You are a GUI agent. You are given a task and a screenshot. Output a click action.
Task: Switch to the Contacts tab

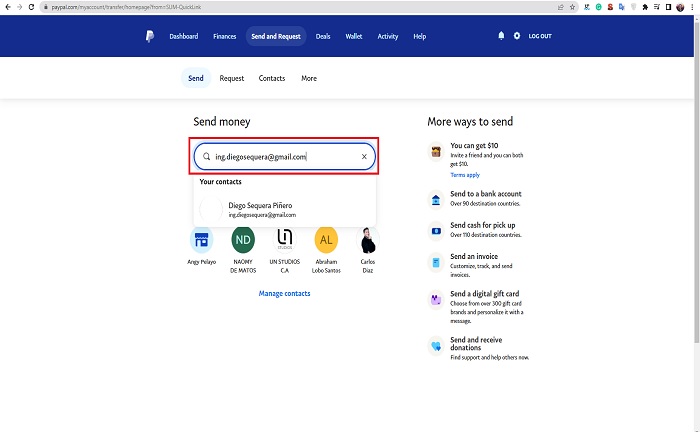pos(272,78)
